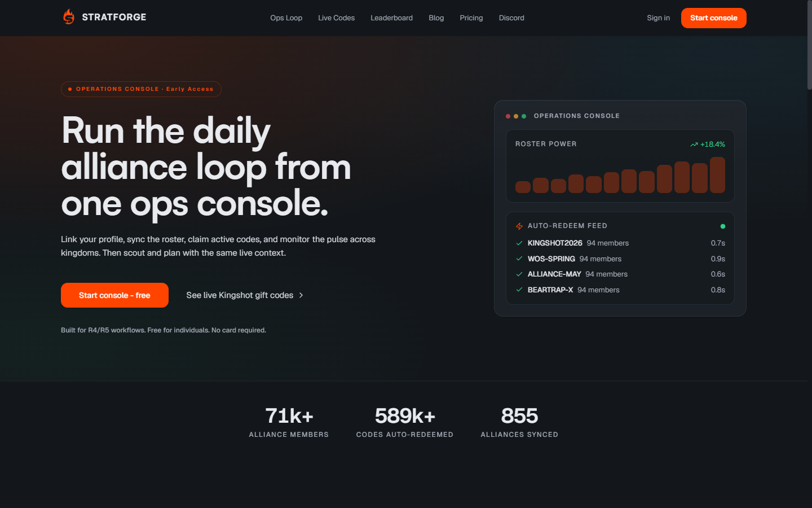Image resolution: width=812 pixels, height=508 pixels.
Task: Click the yellow window dot in console card
Action: pyautogui.click(x=516, y=116)
